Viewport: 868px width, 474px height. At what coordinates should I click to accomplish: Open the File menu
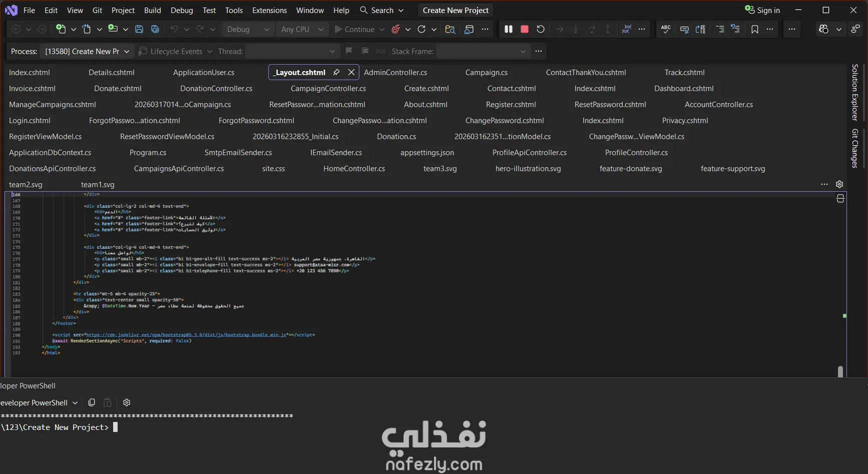click(x=29, y=10)
